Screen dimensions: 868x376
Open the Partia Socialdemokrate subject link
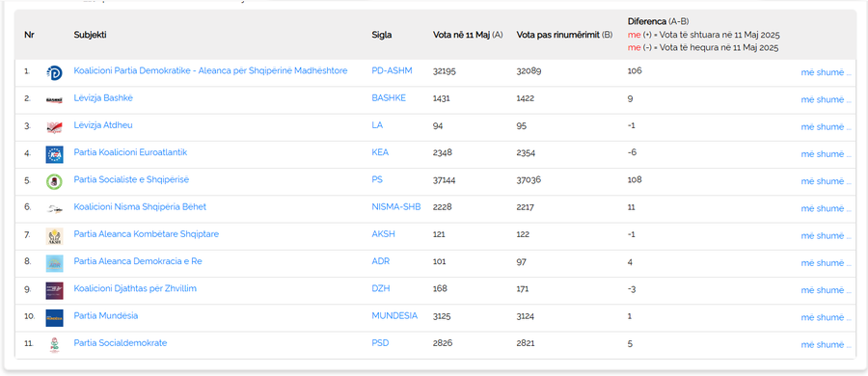point(121,343)
